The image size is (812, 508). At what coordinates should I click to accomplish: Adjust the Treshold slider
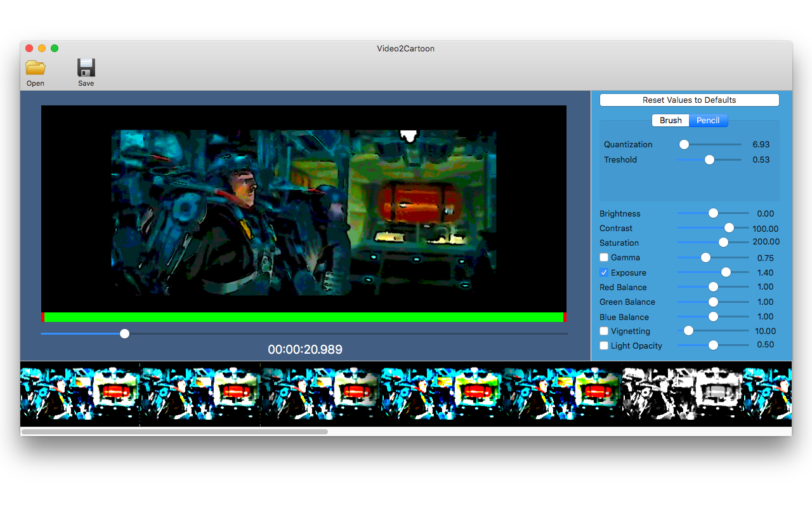point(709,160)
